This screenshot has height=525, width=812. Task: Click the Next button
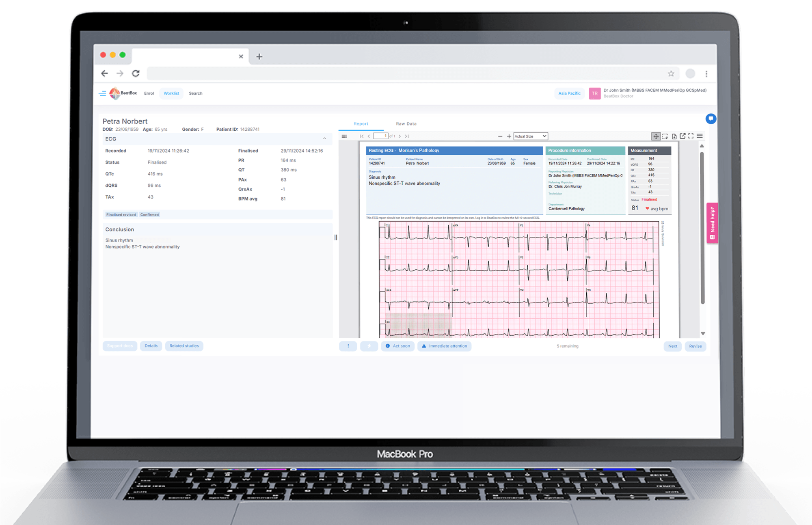[x=673, y=346]
